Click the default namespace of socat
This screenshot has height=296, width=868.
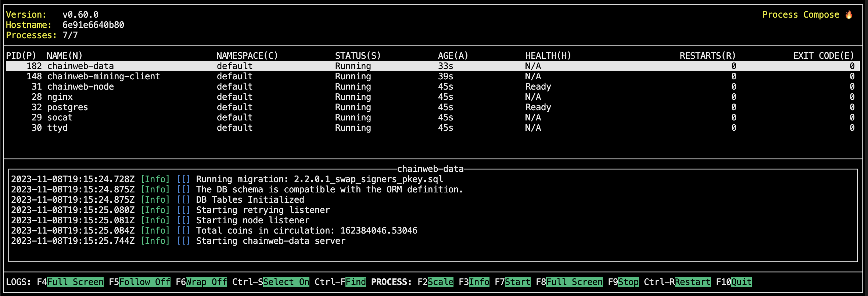point(234,118)
